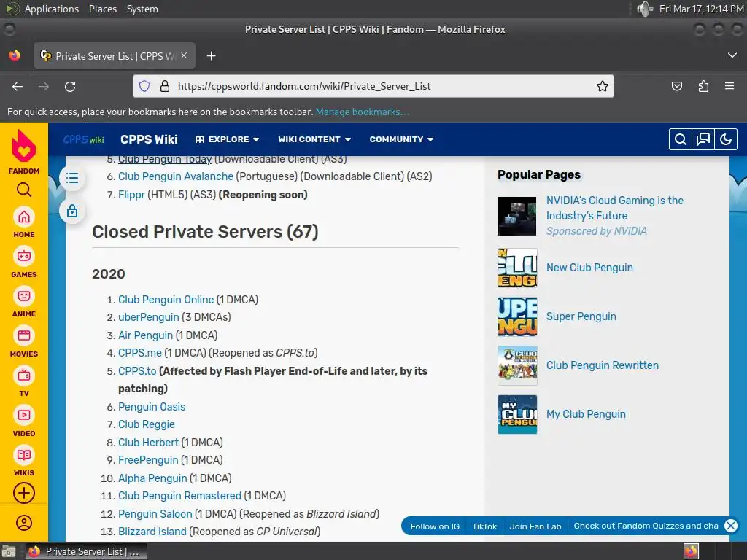Bookmark this page with star icon
The height and width of the screenshot is (560, 747).
pyautogui.click(x=602, y=86)
